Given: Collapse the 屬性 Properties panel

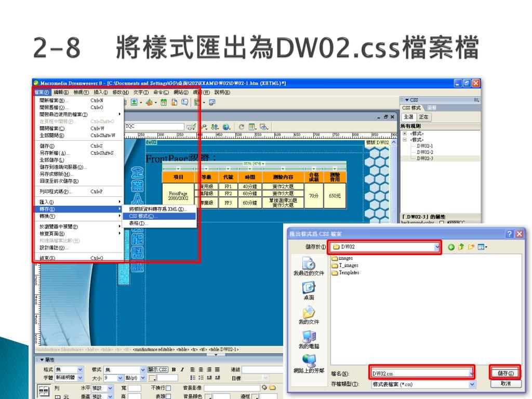Looking at the screenshot, I should tap(43, 360).
